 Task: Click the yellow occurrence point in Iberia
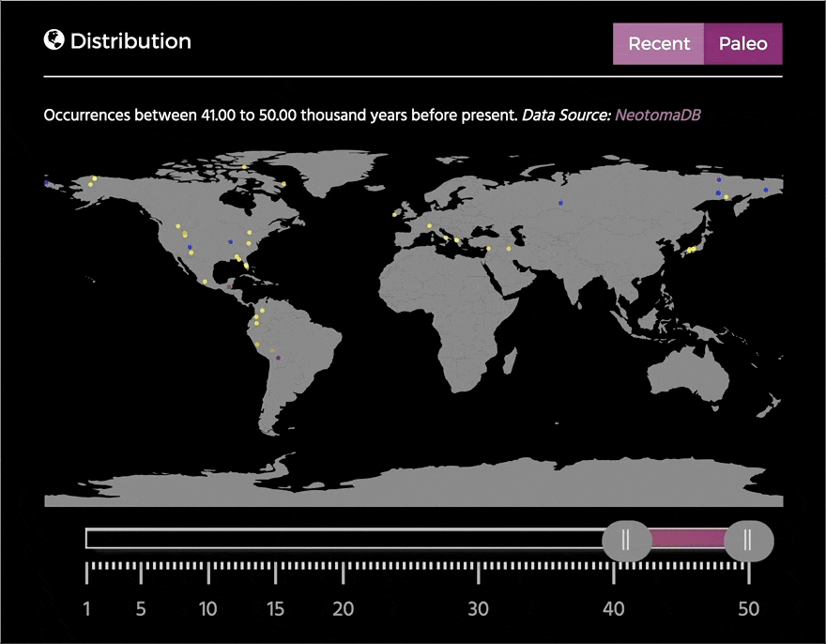coord(397,214)
